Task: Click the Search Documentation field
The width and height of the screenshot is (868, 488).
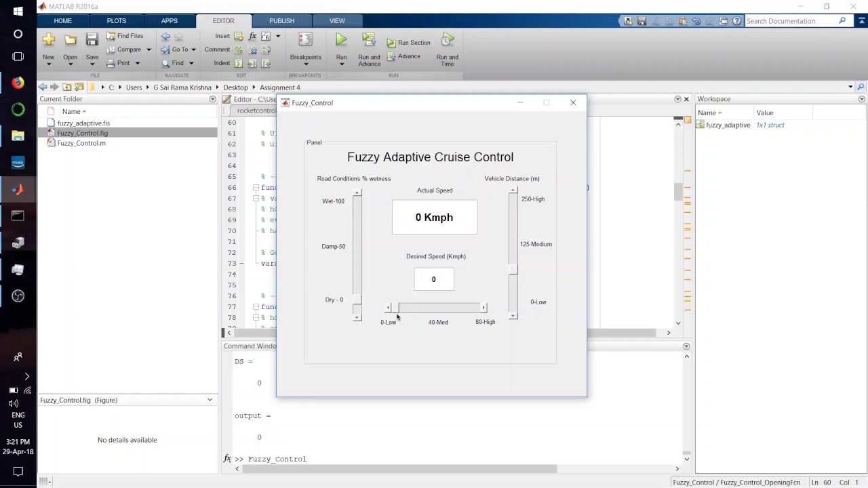Action: click(791, 21)
